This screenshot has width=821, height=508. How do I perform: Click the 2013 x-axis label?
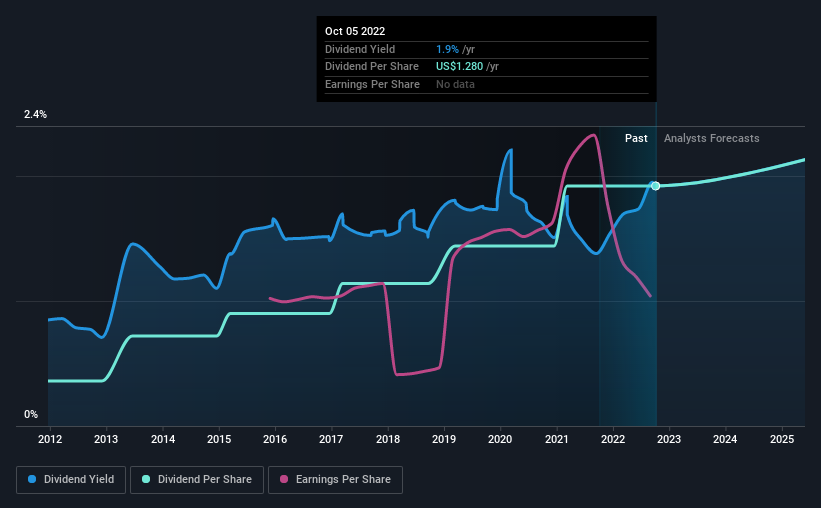click(x=106, y=439)
